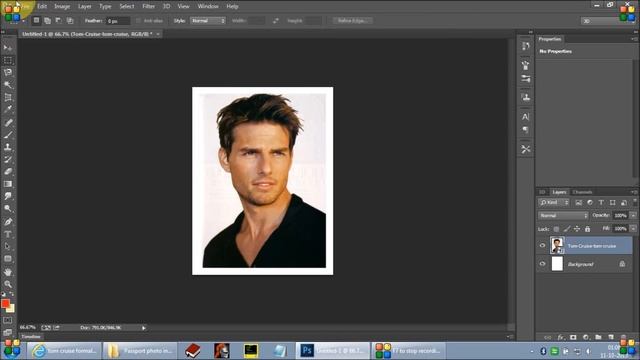Select the Move tool
The image size is (640, 360).
pos(8,48)
